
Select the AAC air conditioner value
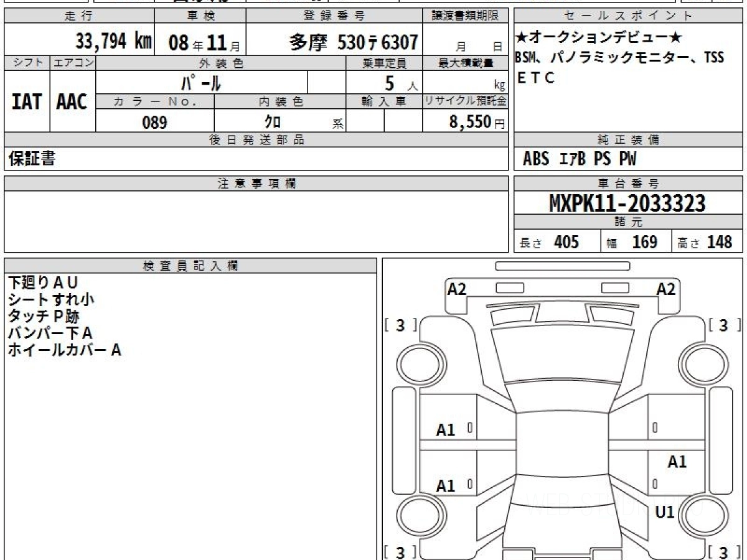click(72, 101)
